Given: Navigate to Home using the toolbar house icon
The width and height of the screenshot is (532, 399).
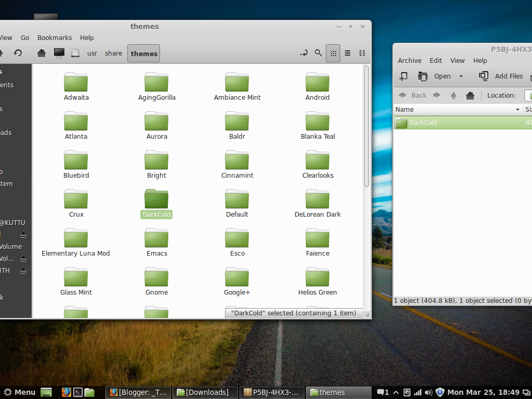Looking at the screenshot, I should 42,53.
